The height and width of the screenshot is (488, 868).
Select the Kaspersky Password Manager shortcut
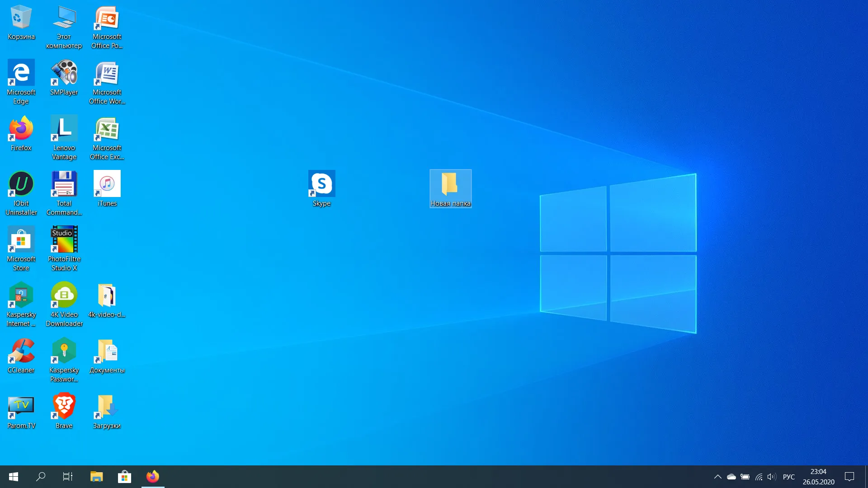[x=64, y=360]
